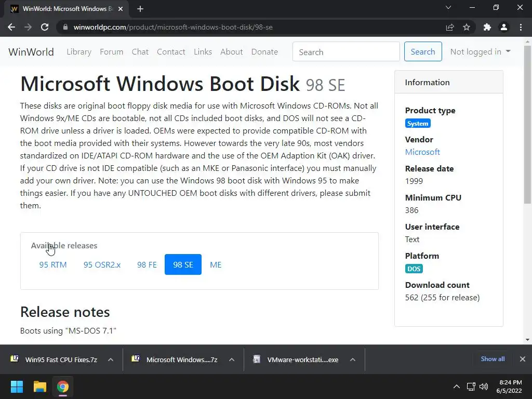The image size is (532, 399).
Task: Open the tab search chevron
Action: [448, 7]
